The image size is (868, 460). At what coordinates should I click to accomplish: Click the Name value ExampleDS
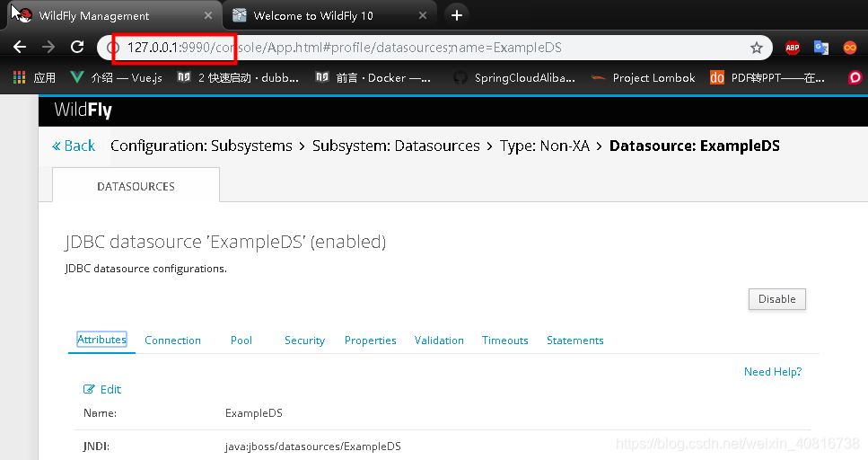click(x=253, y=413)
